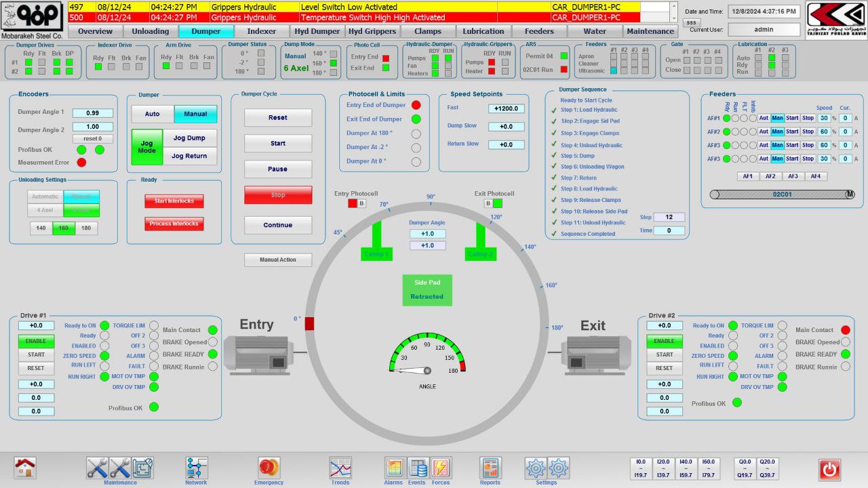This screenshot has height=488, width=868.
Task: Select 180 degree unloading setting
Action: pyautogui.click(x=86, y=228)
